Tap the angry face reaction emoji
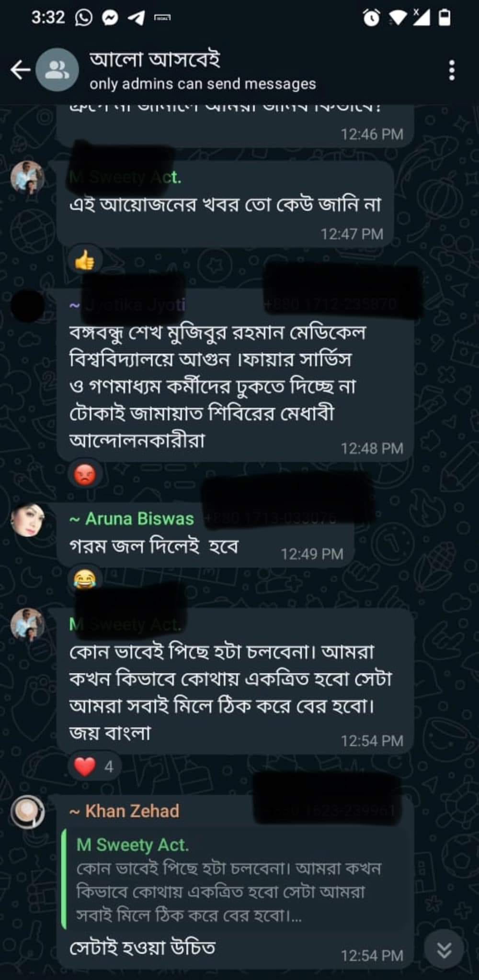This screenshot has width=479, height=980. point(85,474)
